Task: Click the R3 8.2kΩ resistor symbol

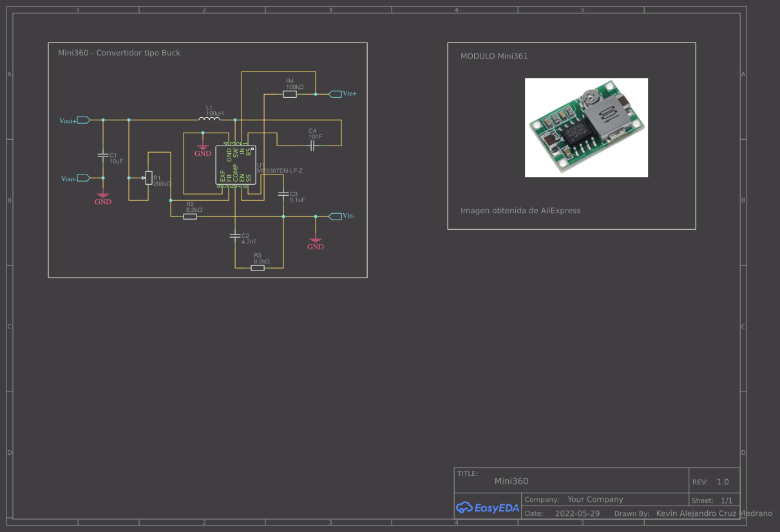Action: click(x=258, y=267)
